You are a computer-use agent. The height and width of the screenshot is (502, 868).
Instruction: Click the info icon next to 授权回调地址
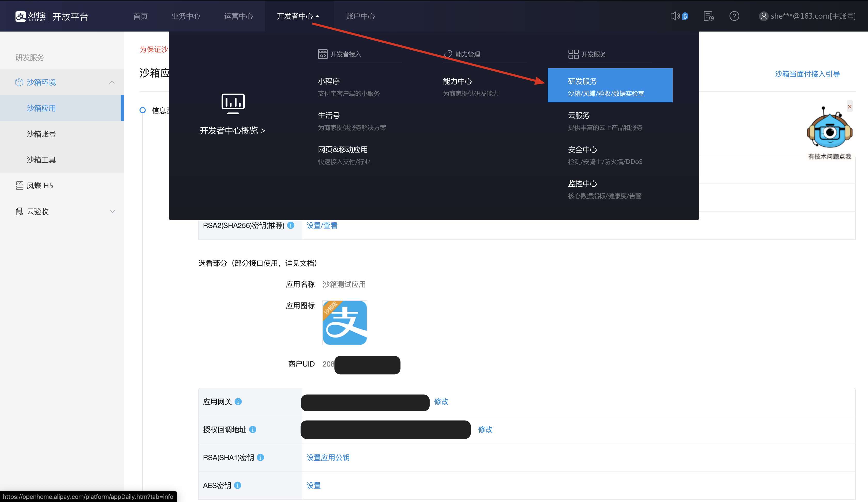[252, 430]
